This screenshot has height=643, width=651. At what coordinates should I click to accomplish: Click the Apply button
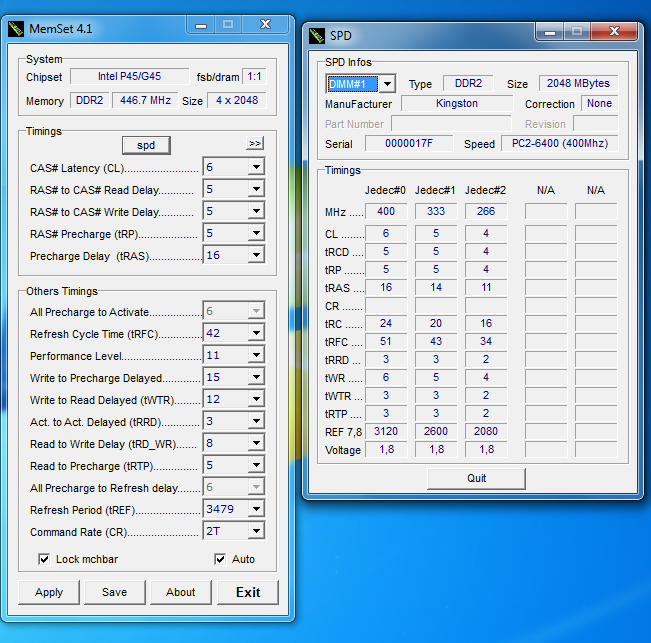click(x=49, y=592)
